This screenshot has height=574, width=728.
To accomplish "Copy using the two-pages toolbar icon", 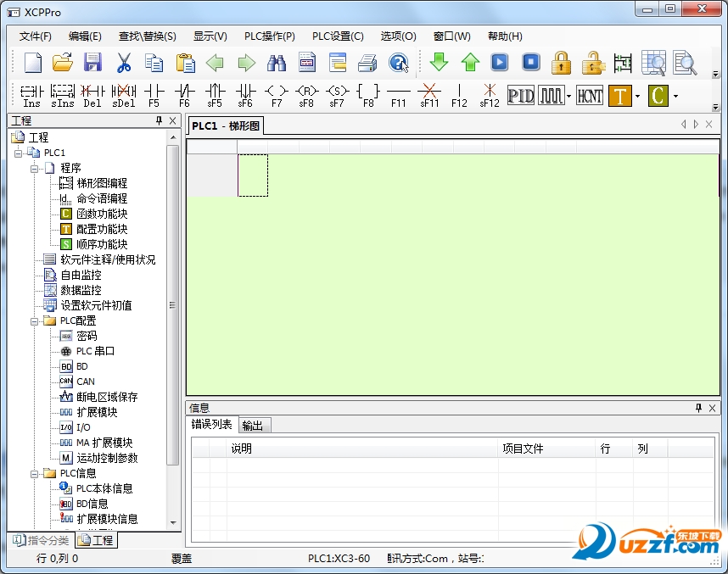I will coord(154,63).
